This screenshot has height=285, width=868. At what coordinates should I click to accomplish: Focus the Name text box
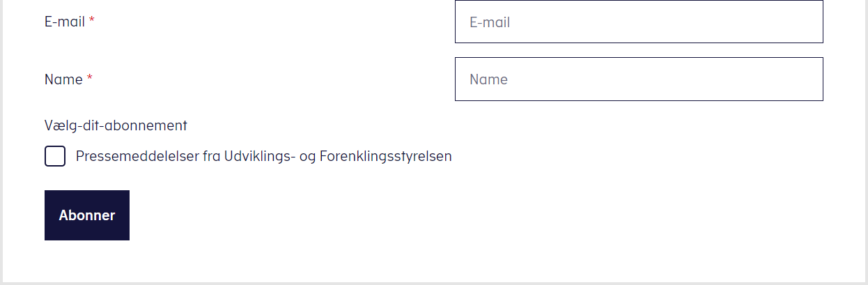[x=639, y=79]
